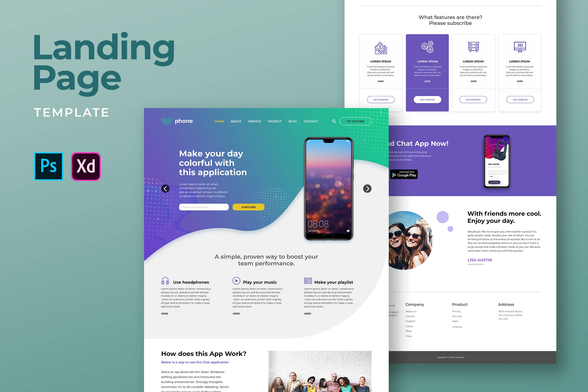Click the SUBSCRIBE button
Image resolution: width=588 pixels, height=392 pixels.
248,207
